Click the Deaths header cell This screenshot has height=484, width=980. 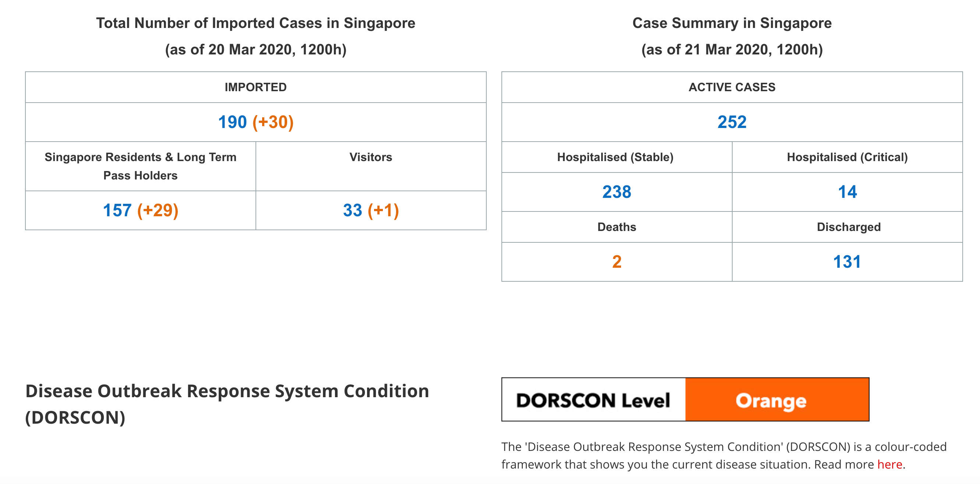pos(616,227)
